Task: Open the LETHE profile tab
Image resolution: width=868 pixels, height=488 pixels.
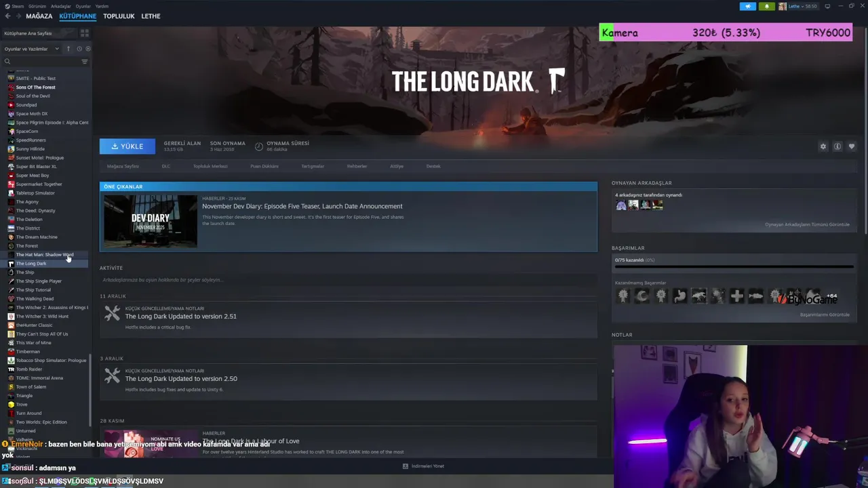Action: pyautogui.click(x=151, y=16)
